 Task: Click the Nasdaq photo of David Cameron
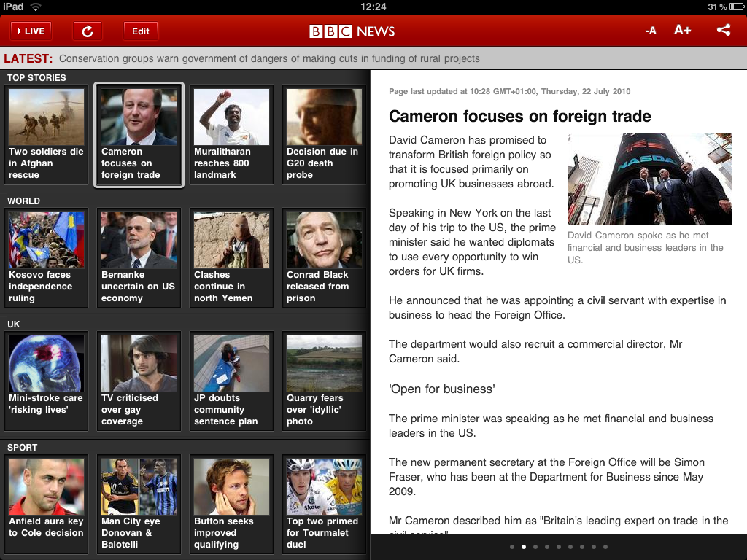[x=649, y=179]
